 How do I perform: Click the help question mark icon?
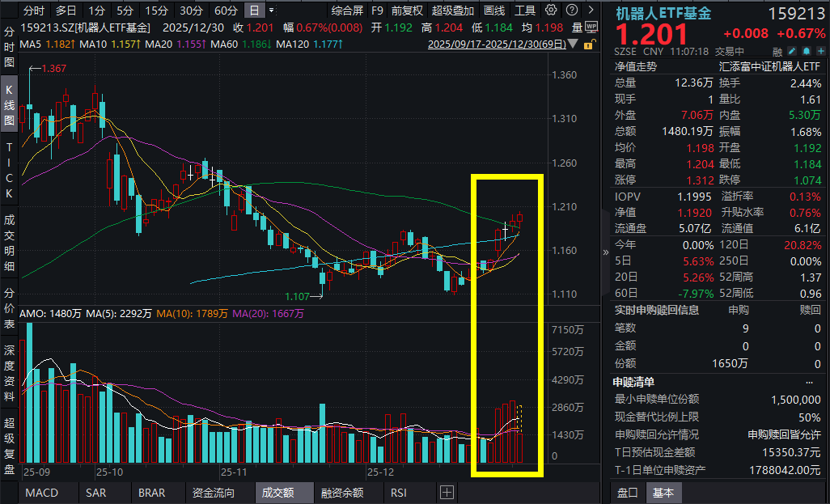coord(572,11)
